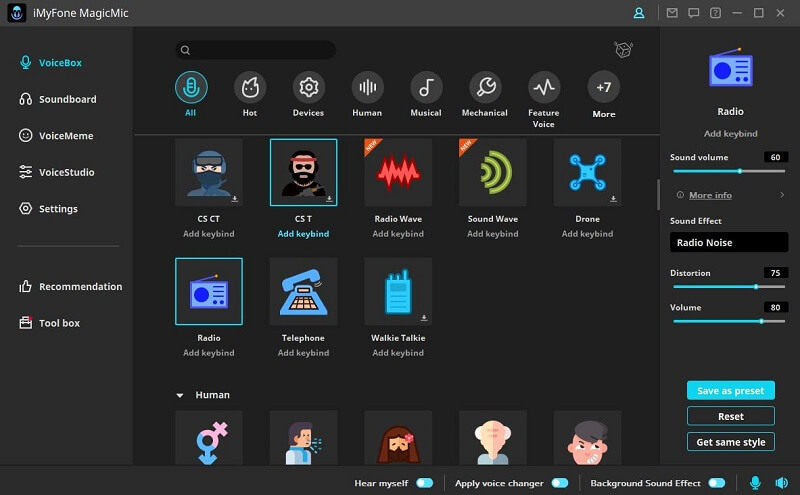Image resolution: width=800 pixels, height=495 pixels.
Task: Select the long-haired woman voice in Human
Action: coord(398,438)
